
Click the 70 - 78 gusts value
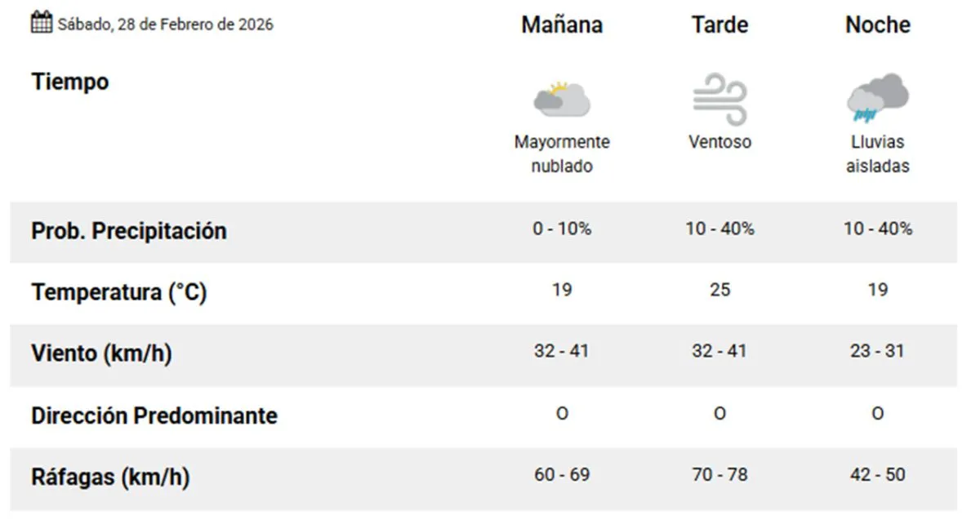(719, 474)
